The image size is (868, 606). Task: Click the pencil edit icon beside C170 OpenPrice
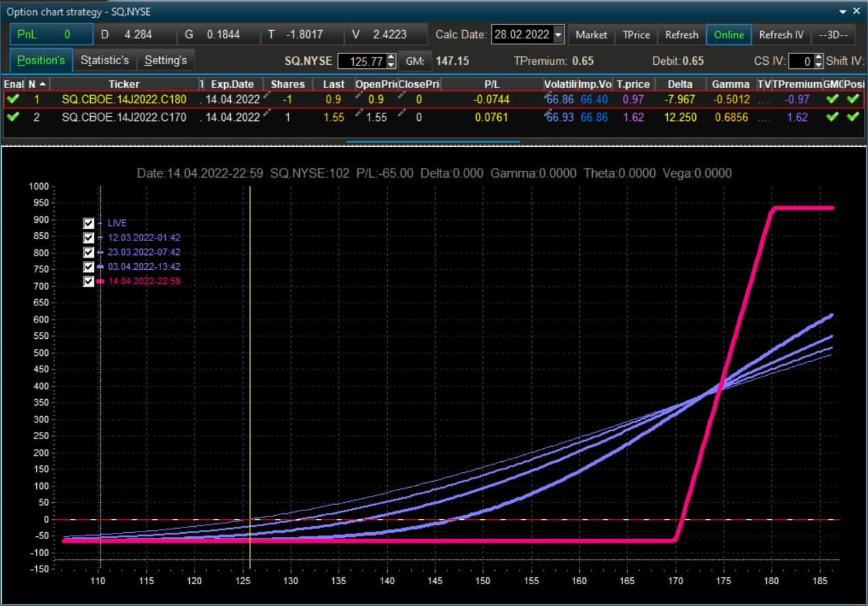tap(359, 114)
